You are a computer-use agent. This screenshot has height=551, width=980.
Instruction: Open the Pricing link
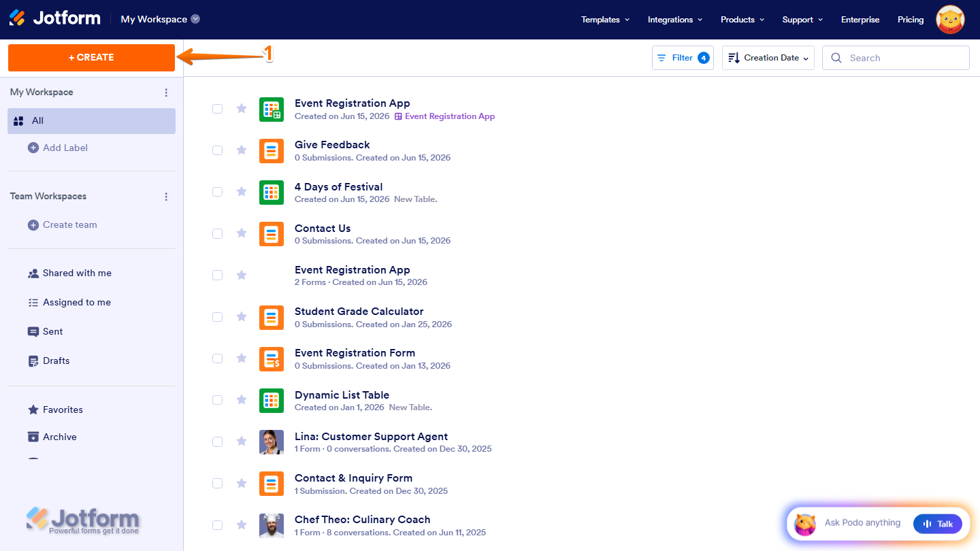tap(911, 20)
